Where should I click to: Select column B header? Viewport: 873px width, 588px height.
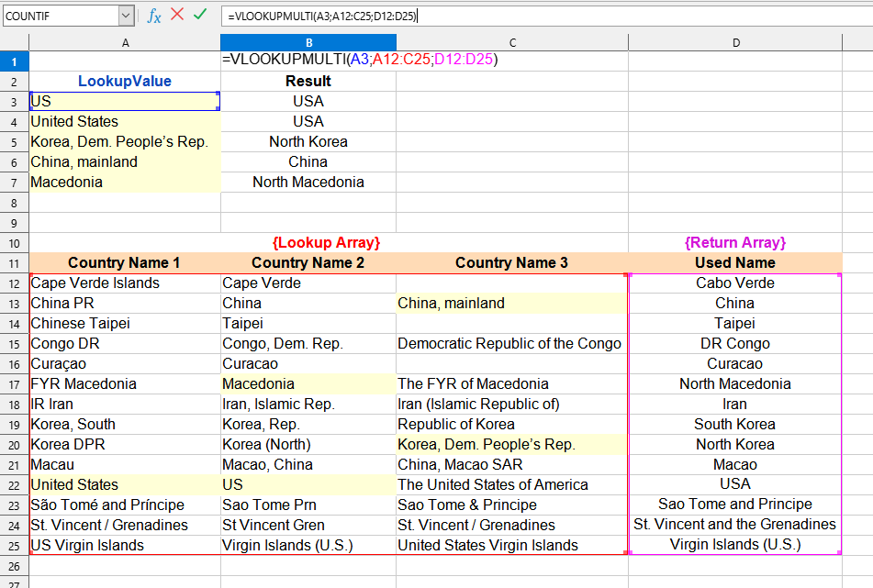308,43
